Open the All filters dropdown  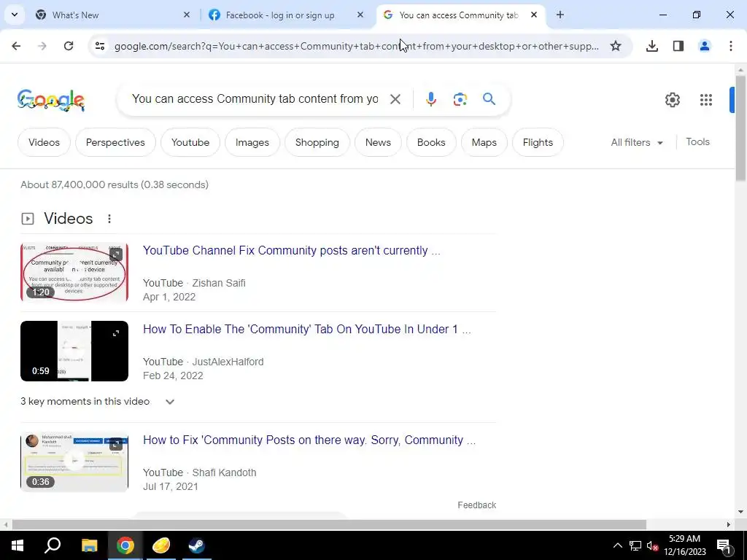636,142
